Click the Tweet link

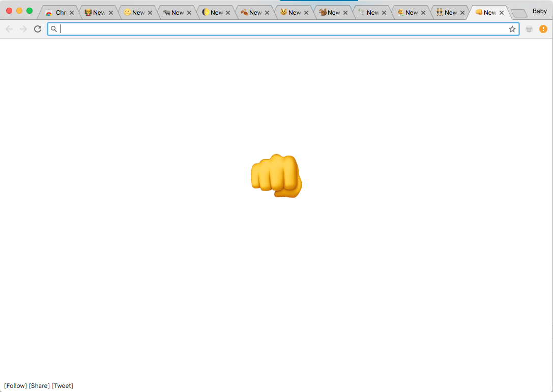coord(63,385)
